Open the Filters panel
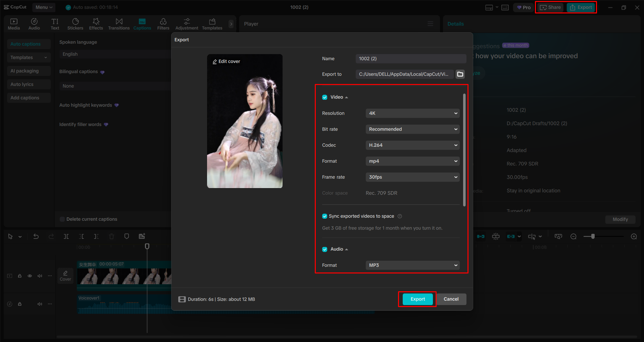The width and height of the screenshot is (644, 342). pos(163,24)
